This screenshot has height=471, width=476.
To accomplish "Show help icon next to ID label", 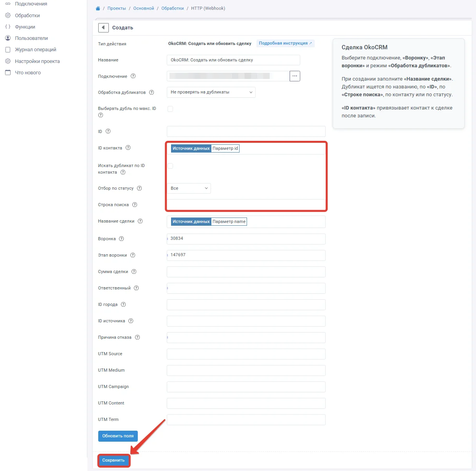I will point(108,131).
